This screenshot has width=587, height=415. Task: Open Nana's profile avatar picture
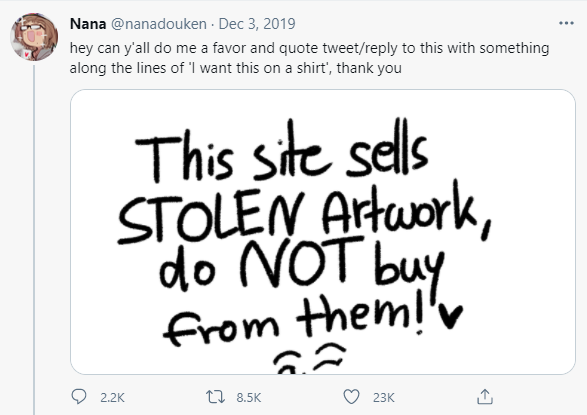[34, 37]
